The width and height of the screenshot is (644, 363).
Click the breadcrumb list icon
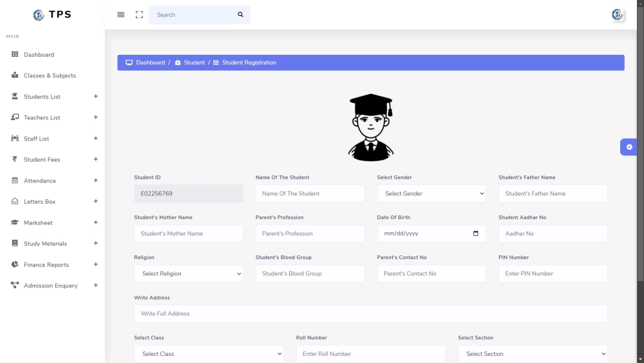216,63
